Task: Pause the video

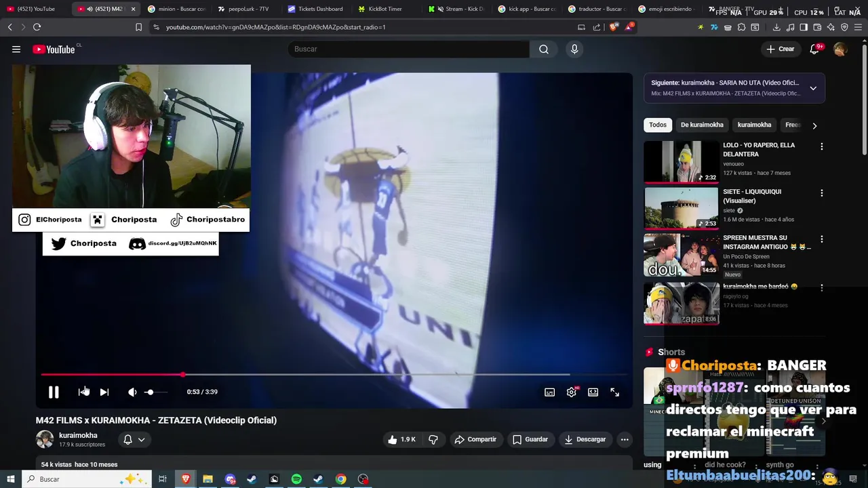Action: pos(54,392)
